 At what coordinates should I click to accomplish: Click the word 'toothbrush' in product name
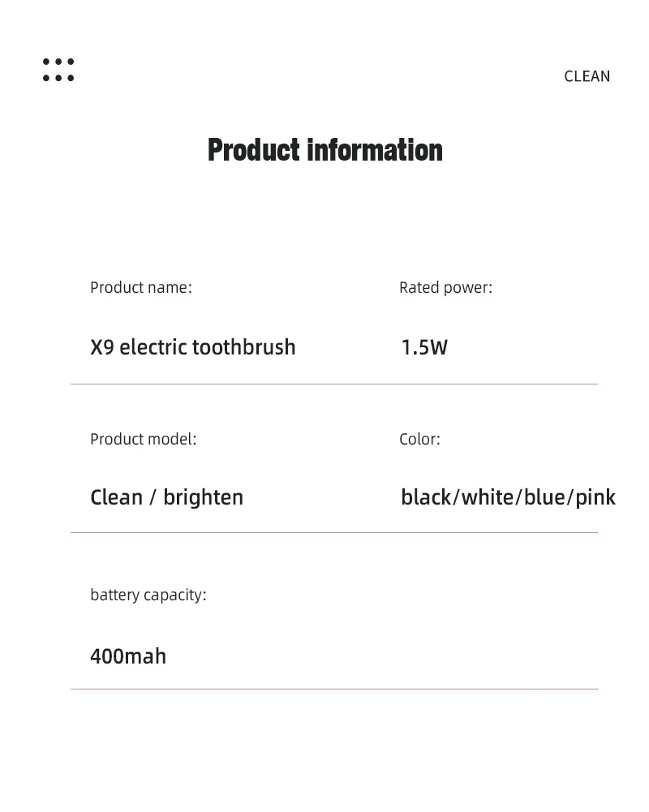pyautogui.click(x=243, y=347)
